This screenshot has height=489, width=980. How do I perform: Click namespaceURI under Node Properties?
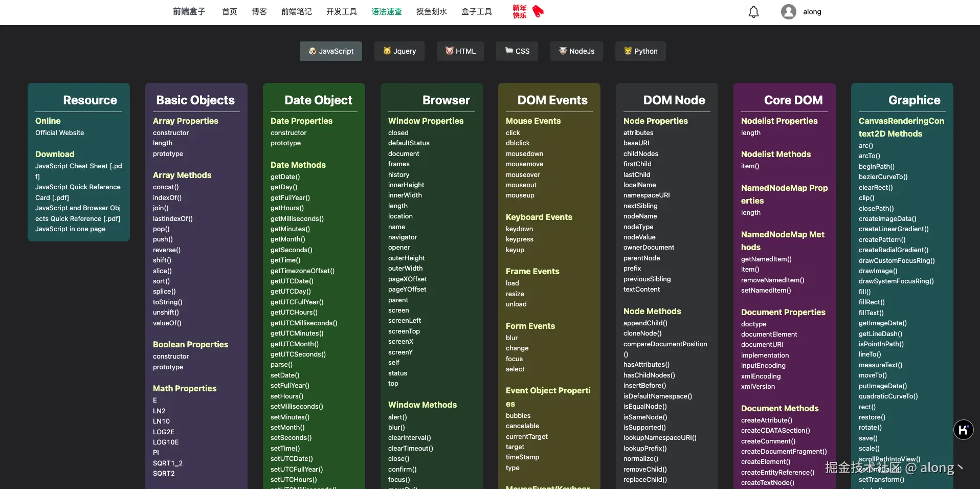click(x=647, y=195)
